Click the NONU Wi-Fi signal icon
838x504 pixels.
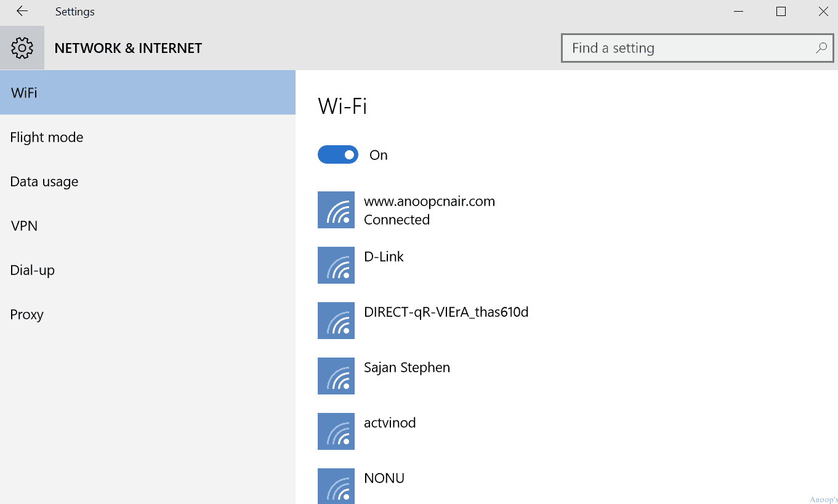point(336,486)
